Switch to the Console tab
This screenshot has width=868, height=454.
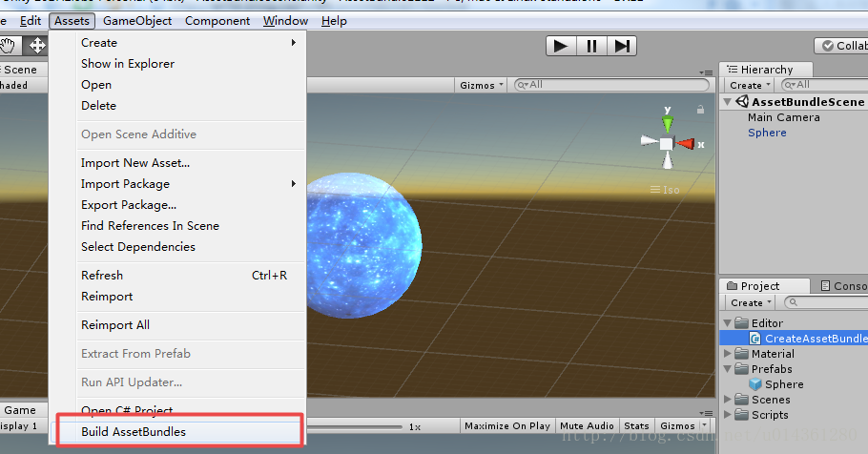[844, 286]
